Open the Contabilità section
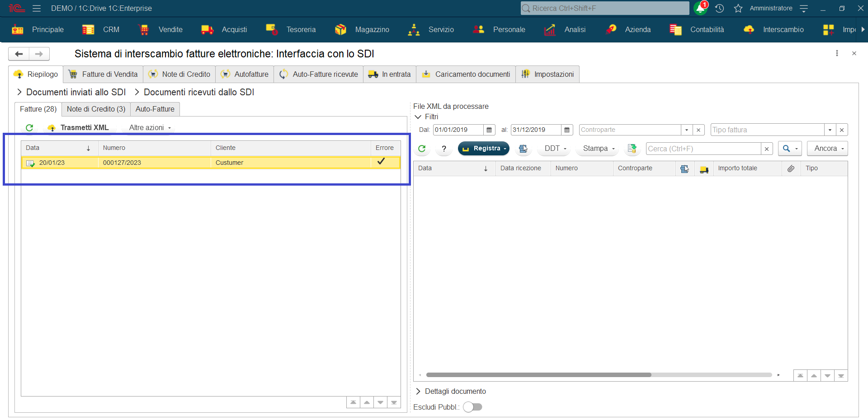This screenshot has height=420, width=868. (697, 30)
